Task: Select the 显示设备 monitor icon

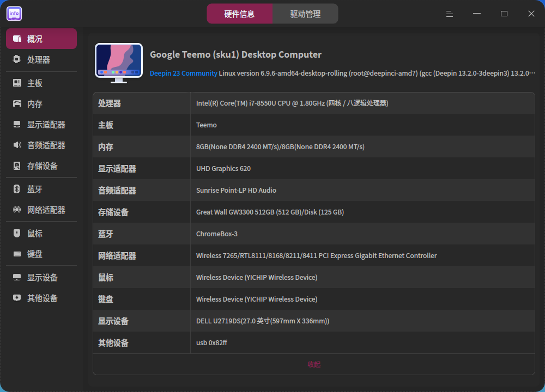Action: [x=17, y=278]
